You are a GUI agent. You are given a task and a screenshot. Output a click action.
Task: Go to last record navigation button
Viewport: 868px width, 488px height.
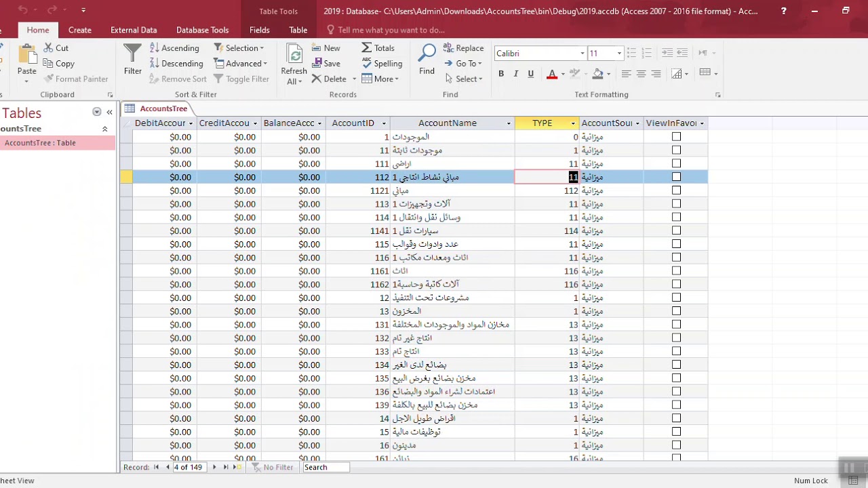[x=226, y=467]
